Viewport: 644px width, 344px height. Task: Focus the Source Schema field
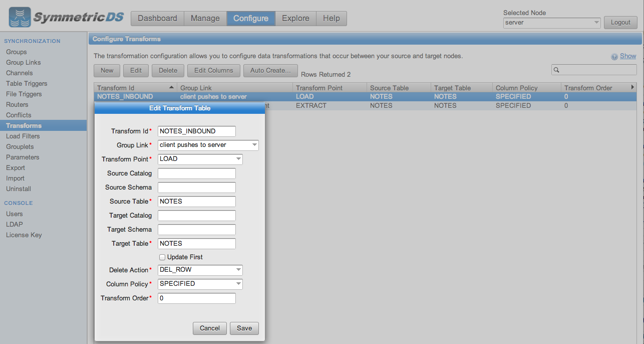coord(197,188)
